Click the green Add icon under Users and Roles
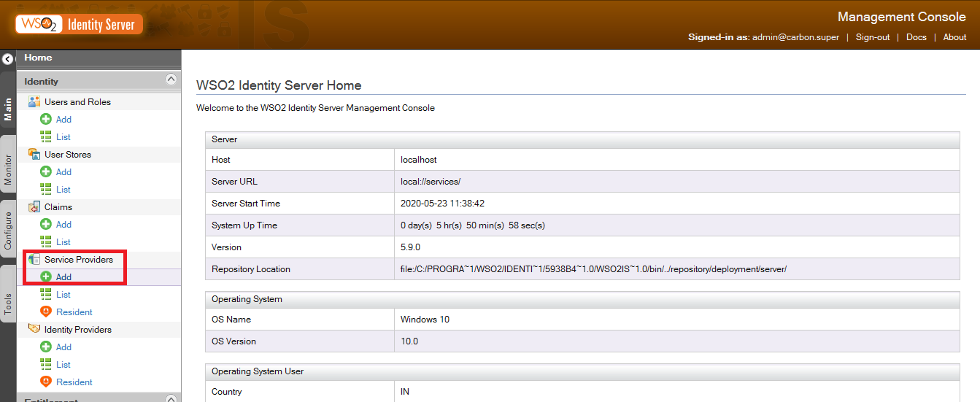The image size is (980, 402). coord(46,119)
